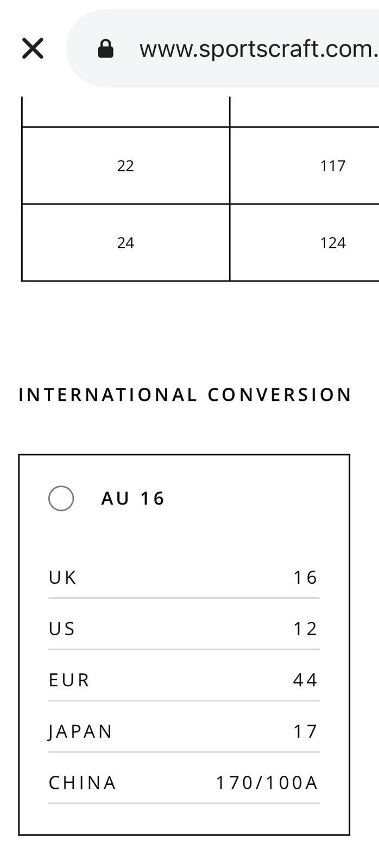Select the US conversion row
Image resolution: width=379 pixels, height=868 pixels.
coord(184,628)
